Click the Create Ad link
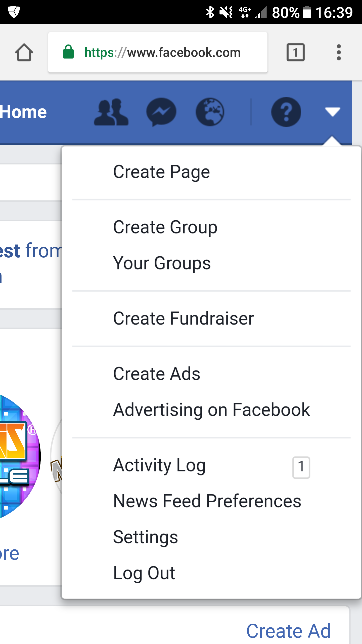 (x=288, y=631)
